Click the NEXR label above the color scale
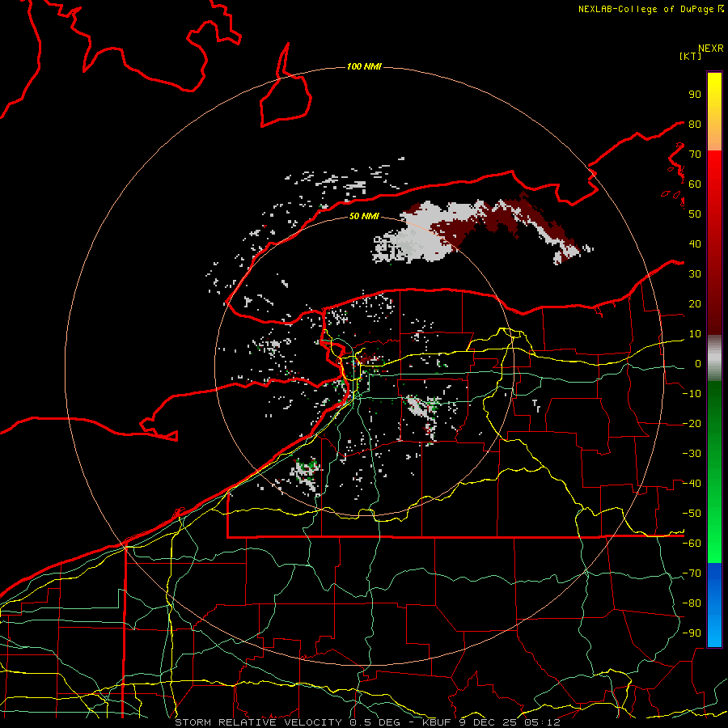Screen dimensions: 728x728 pos(711,49)
